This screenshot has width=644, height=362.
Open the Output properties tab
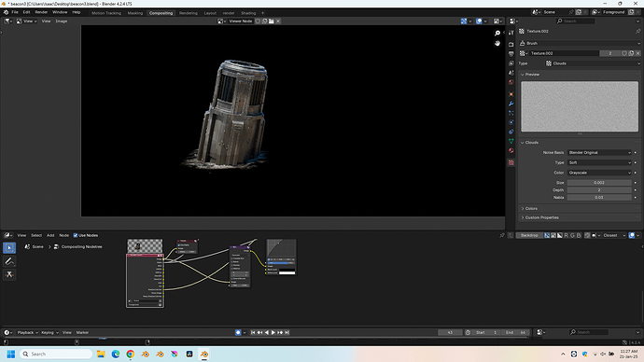pos(511,54)
